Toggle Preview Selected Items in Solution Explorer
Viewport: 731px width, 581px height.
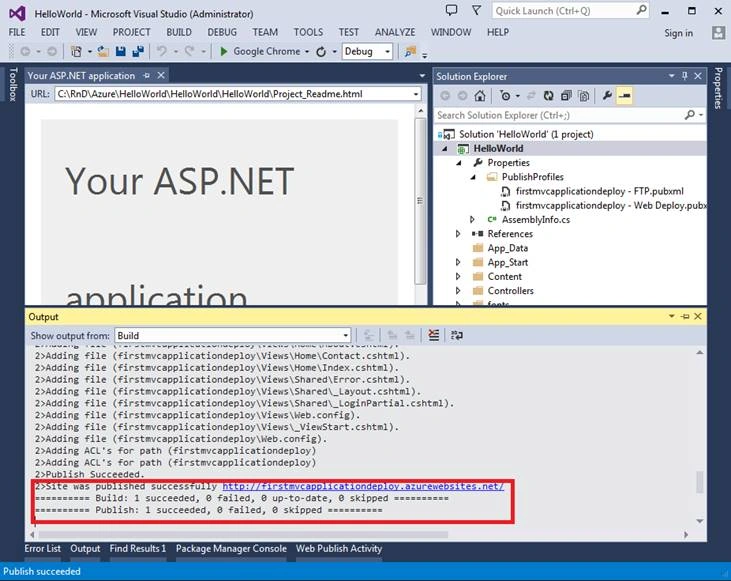(624, 96)
